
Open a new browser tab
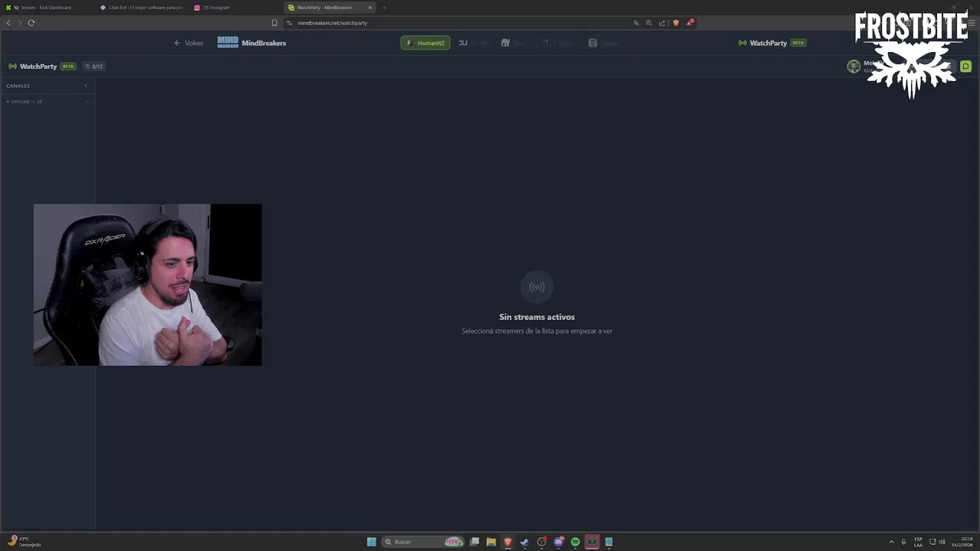384,8
